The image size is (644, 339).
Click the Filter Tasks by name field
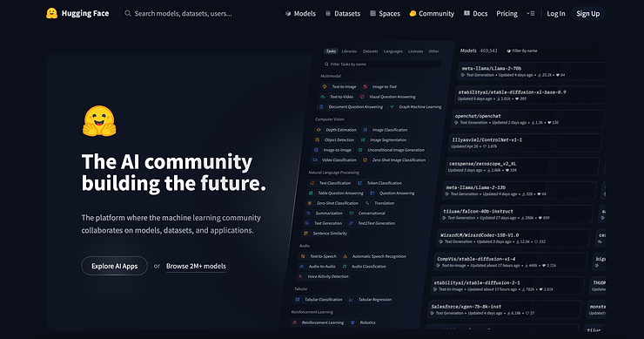click(x=382, y=64)
